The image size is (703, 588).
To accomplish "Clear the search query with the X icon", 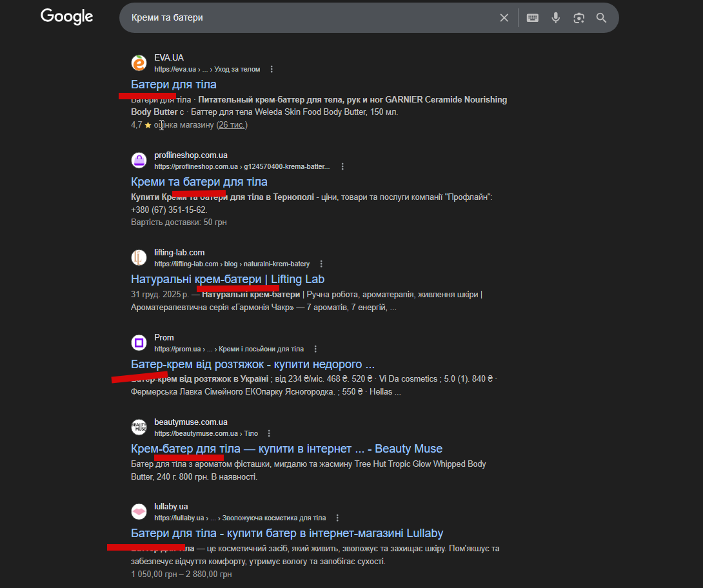I will pos(504,18).
